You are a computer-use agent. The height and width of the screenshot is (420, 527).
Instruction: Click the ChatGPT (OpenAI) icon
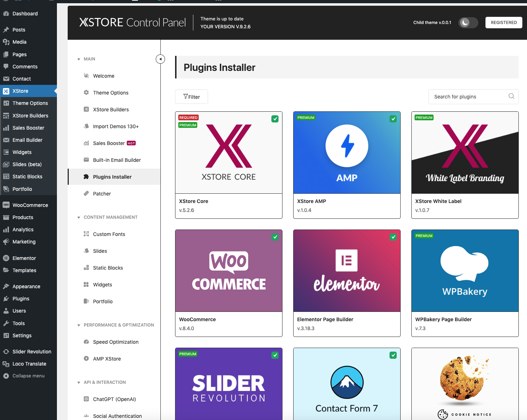[86, 399]
